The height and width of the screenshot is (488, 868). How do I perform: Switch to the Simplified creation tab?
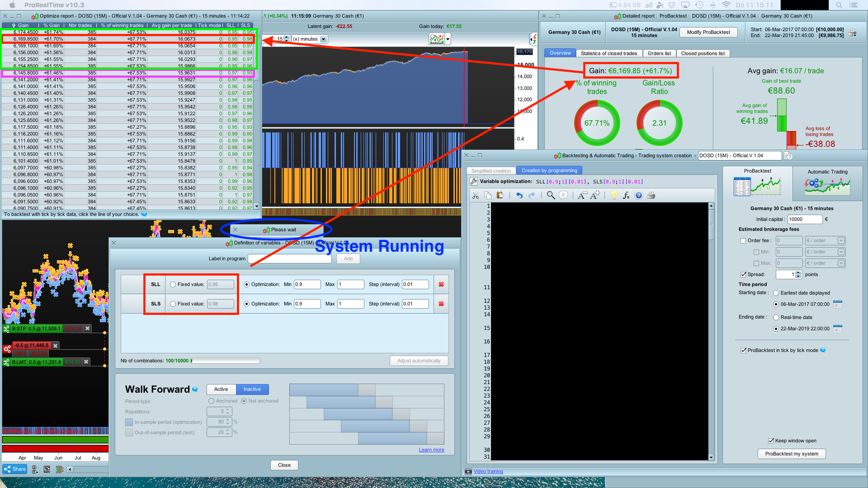tap(491, 171)
